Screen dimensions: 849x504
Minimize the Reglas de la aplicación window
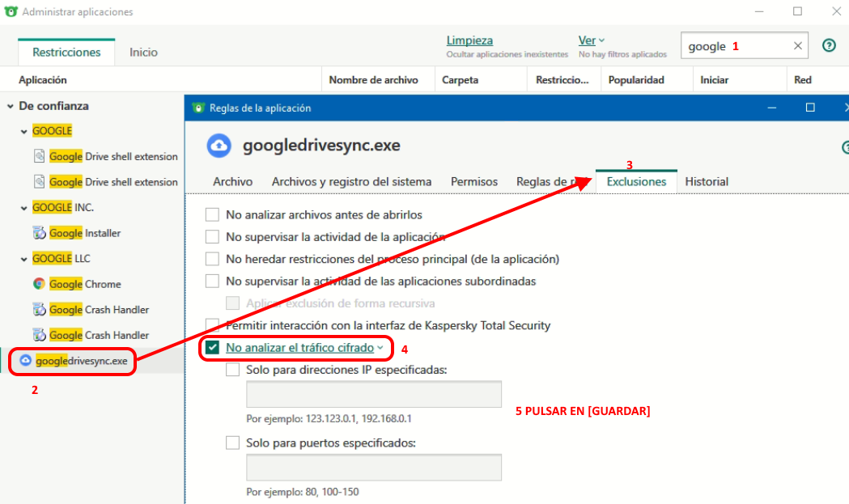point(771,108)
